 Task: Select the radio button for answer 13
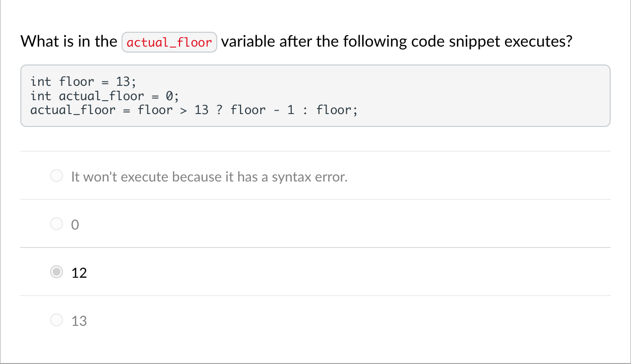[x=57, y=320]
